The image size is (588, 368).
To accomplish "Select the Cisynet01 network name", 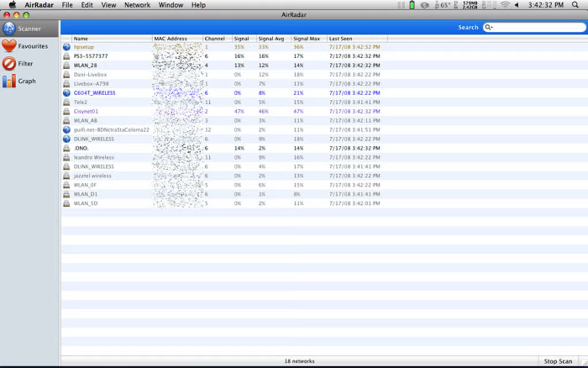I will pos(86,111).
